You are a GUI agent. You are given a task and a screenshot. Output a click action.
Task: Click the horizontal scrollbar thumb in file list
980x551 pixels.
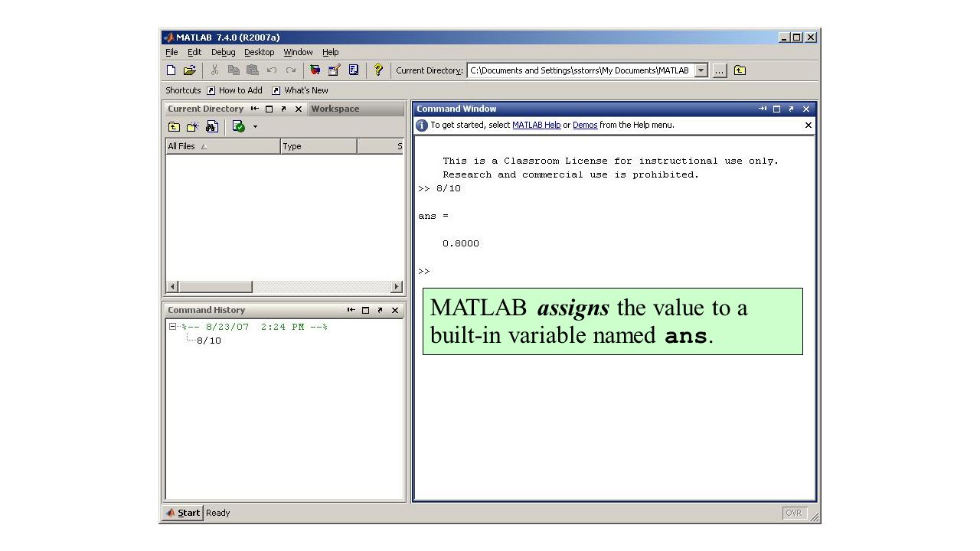point(216,287)
